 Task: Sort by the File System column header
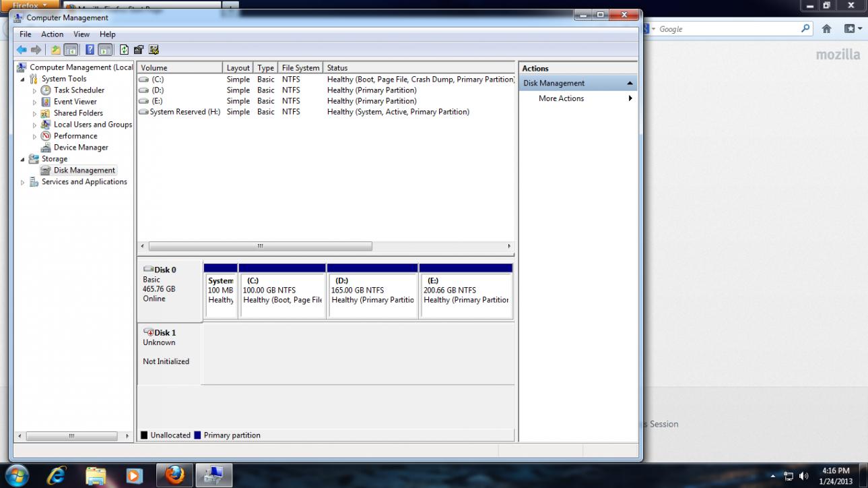tap(300, 68)
